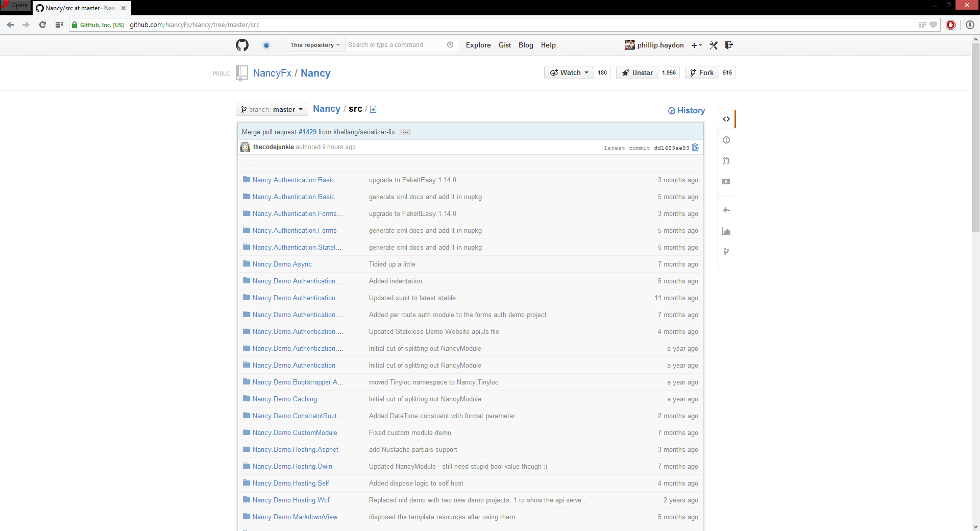Open the NancyFx organization link
The height and width of the screenshot is (531, 980).
tap(272, 73)
